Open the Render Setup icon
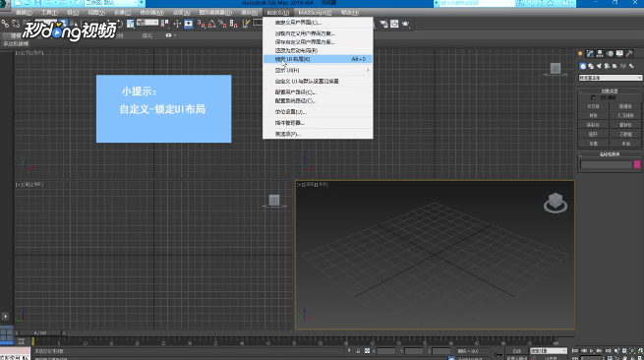 [x=383, y=24]
